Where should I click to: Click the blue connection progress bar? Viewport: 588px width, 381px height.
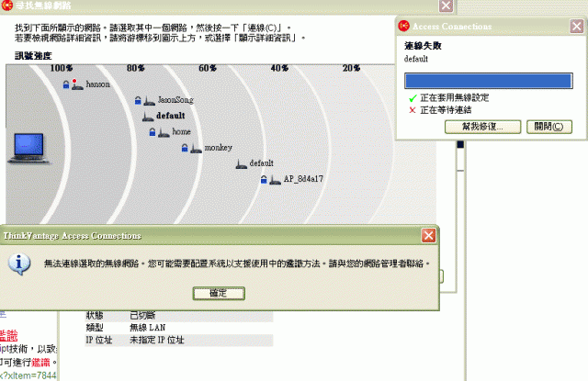[x=488, y=81]
